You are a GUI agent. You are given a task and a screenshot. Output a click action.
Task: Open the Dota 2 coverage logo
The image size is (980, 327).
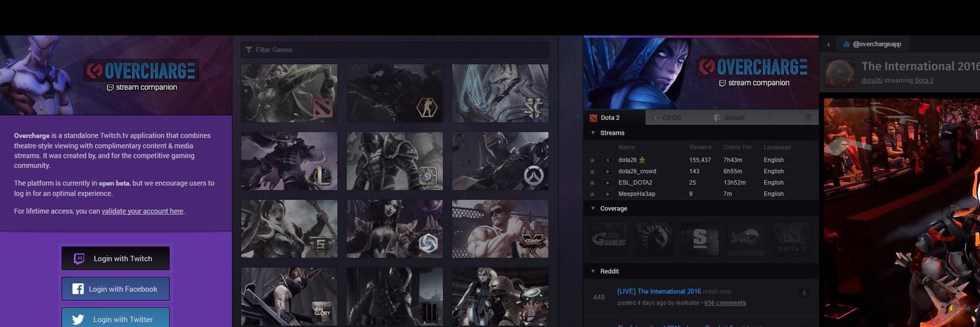pyautogui.click(x=791, y=239)
